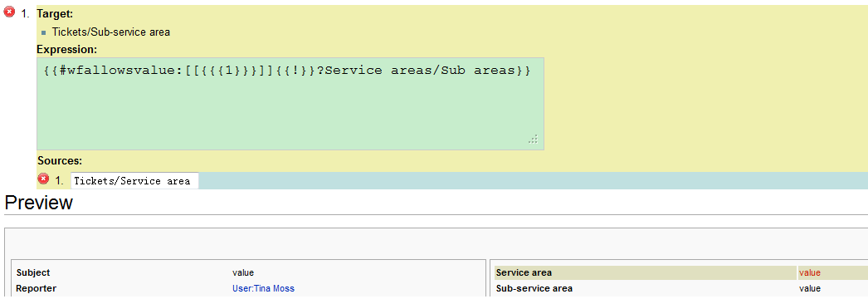
Task: Click the Subject field label
Action: [33, 273]
